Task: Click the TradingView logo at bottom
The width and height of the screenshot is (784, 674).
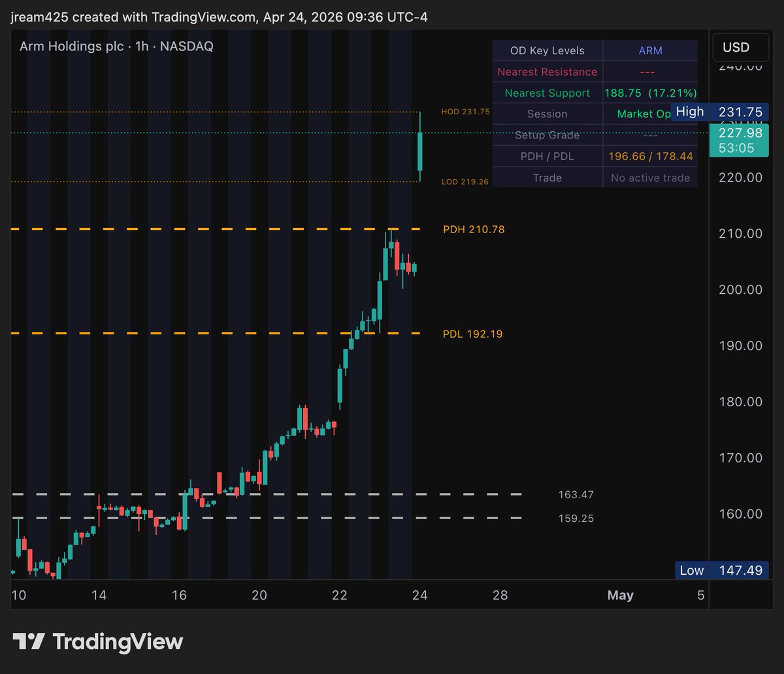Action: (x=98, y=641)
